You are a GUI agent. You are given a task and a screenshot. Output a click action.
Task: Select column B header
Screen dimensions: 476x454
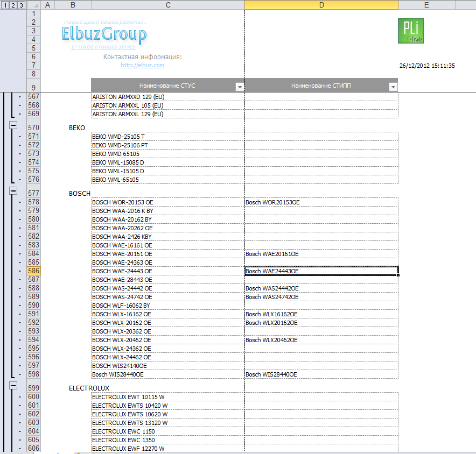(x=73, y=5)
